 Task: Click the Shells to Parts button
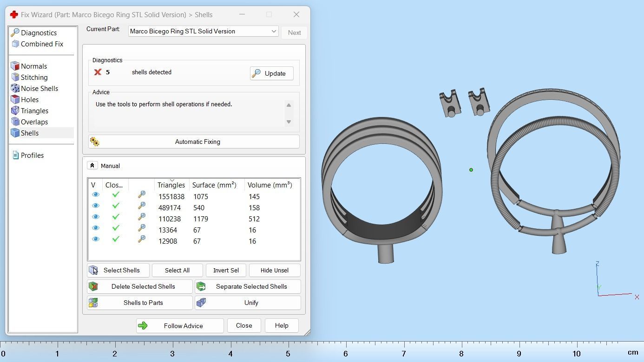140,303
